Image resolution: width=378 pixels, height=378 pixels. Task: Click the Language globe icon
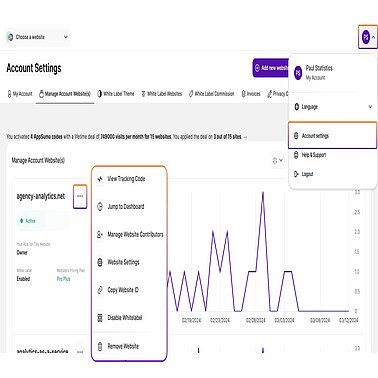click(x=297, y=107)
